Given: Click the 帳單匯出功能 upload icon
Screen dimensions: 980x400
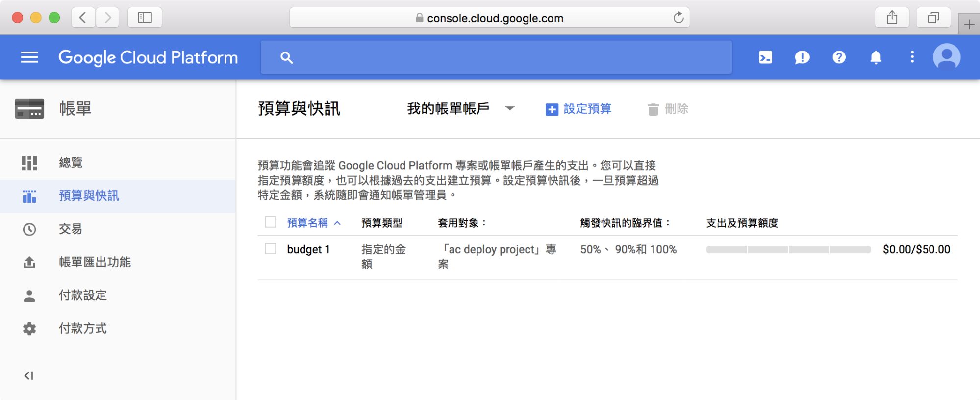Looking at the screenshot, I should (x=29, y=262).
